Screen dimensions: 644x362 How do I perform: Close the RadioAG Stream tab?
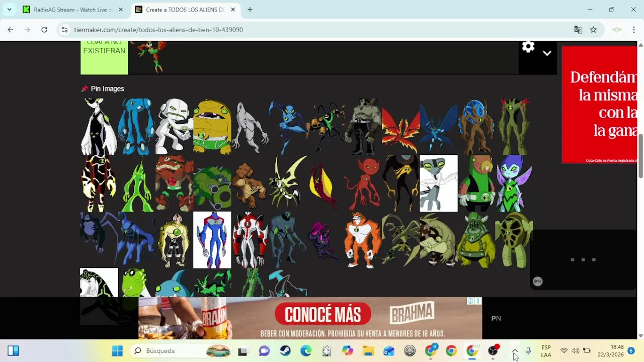(121, 10)
